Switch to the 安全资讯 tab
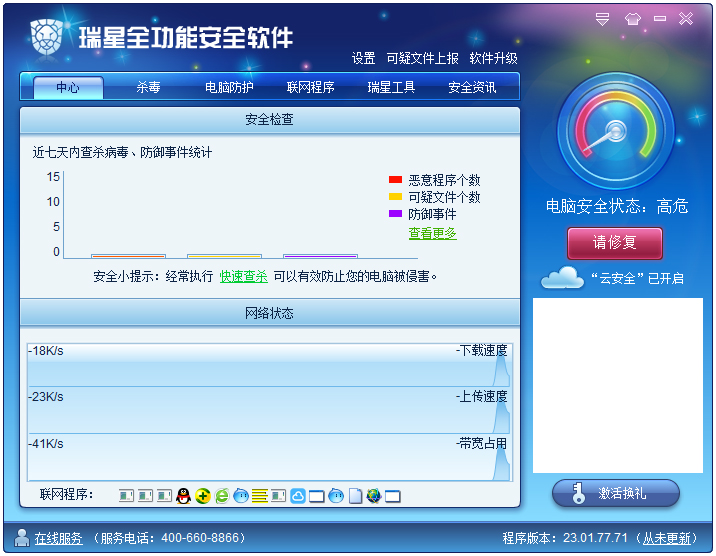The width and height of the screenshot is (716, 556). click(472, 87)
